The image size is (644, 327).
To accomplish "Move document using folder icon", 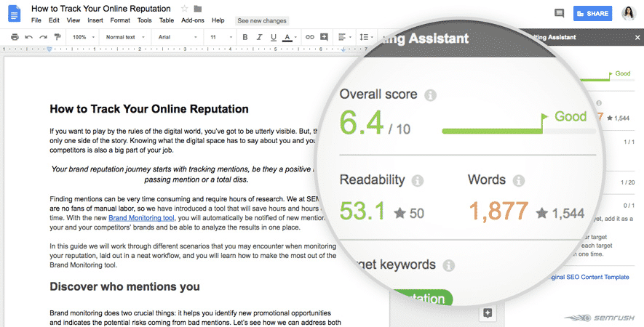I will coord(198,9).
